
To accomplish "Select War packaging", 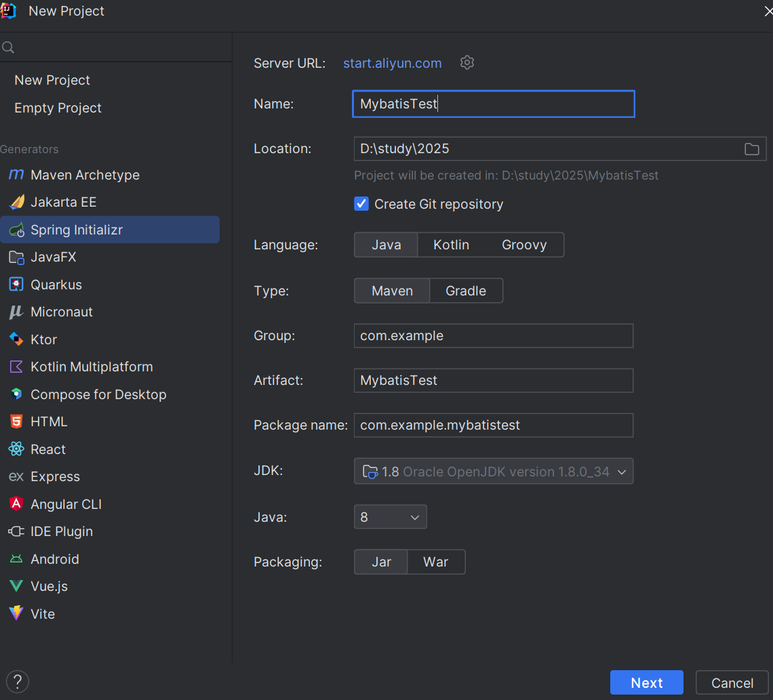I will [x=436, y=562].
